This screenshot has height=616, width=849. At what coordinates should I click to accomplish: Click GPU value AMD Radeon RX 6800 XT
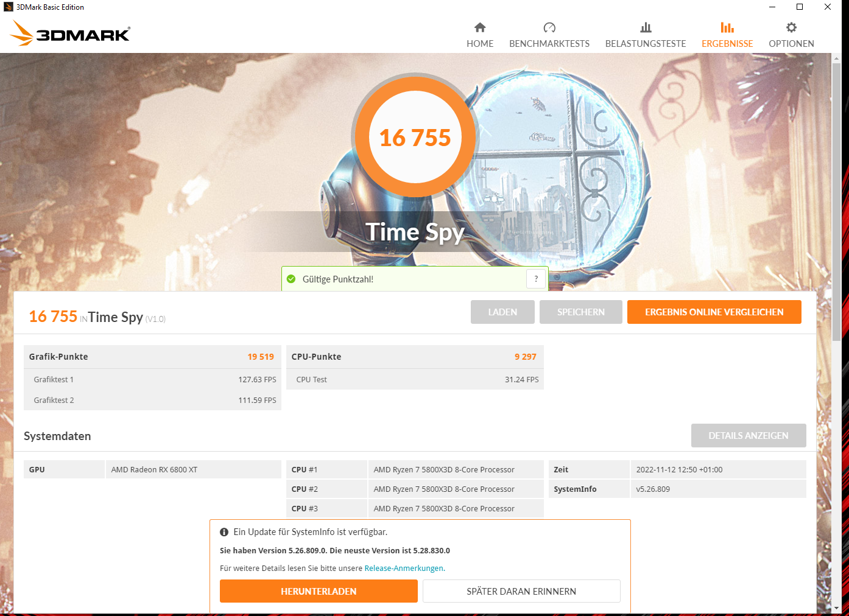154,469
